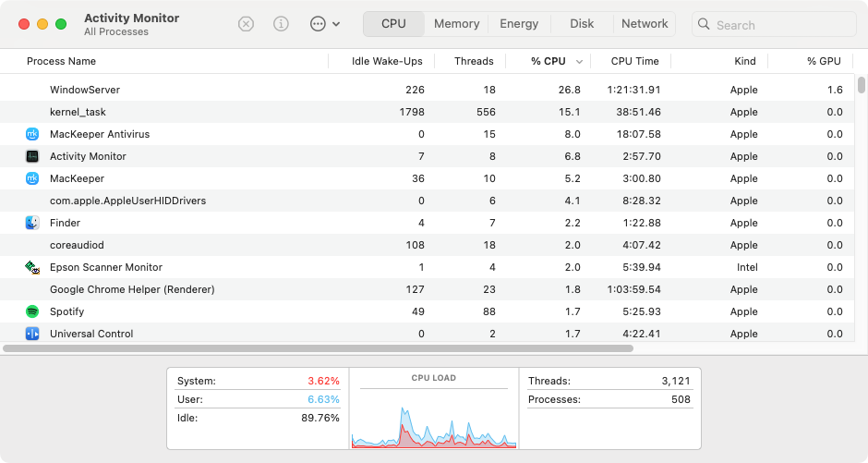The width and height of the screenshot is (868, 463).
Task: Select Google Chrome Helper (Renderer) row
Action: (427, 289)
